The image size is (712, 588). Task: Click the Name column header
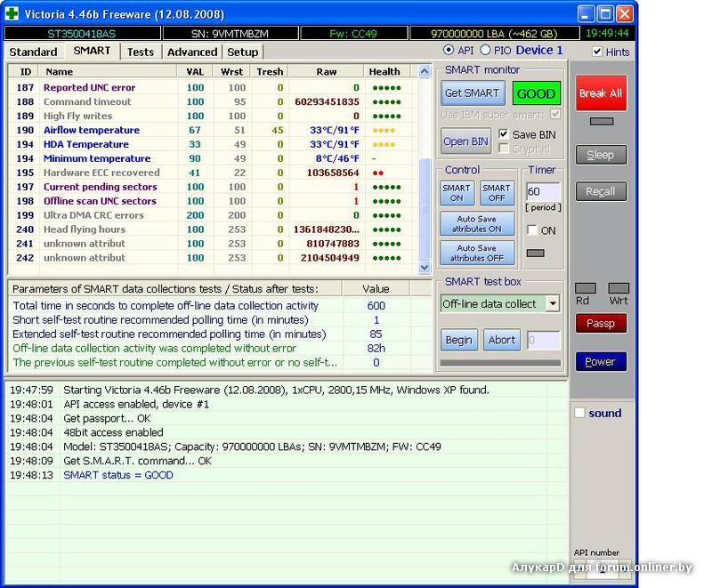coord(108,72)
